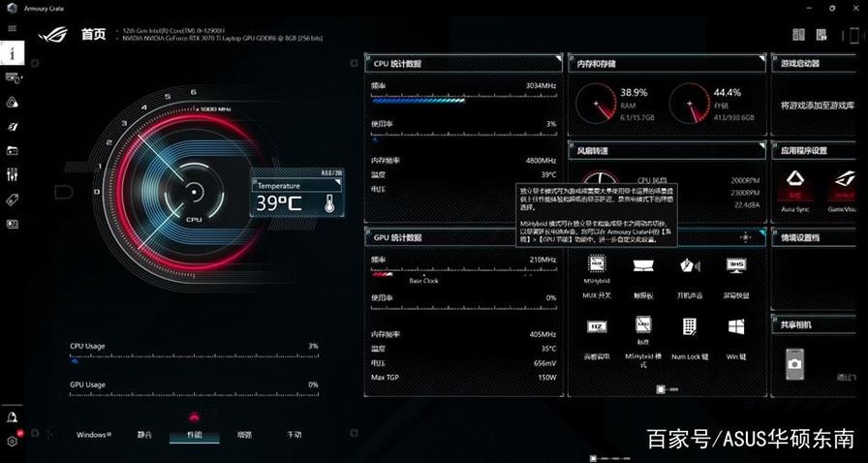Expand the CPU 统计数据 panel corner arrow
Screen dimensions: 868x463
click(559, 57)
